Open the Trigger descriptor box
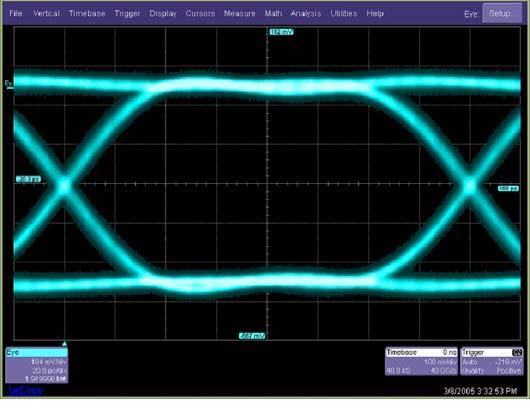 coord(491,361)
